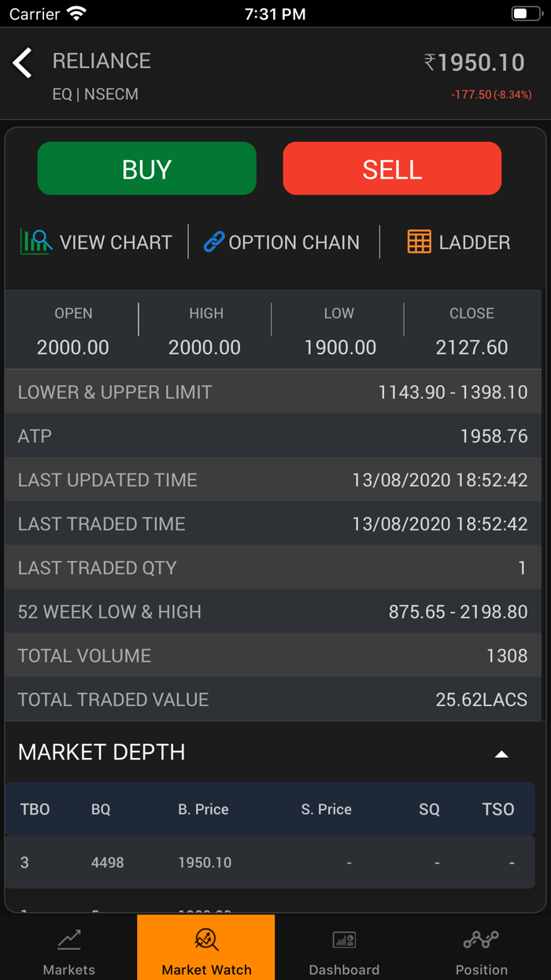Tap the Wi-Fi status icon
Screen dimensions: 551x980
click(x=75, y=13)
